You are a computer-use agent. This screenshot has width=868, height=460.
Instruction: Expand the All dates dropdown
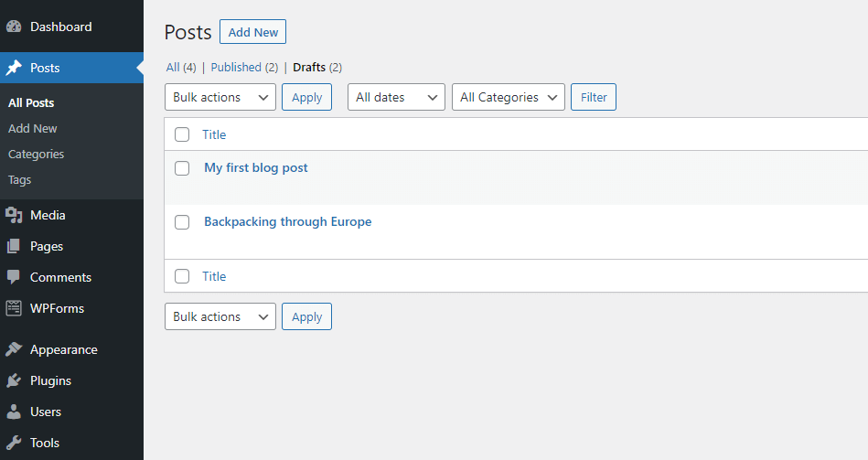(396, 98)
